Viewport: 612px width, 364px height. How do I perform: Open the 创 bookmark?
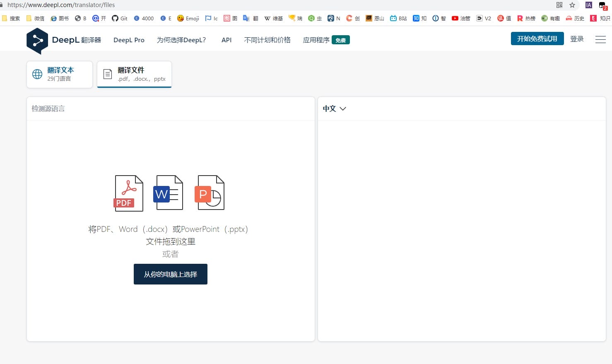(353, 18)
